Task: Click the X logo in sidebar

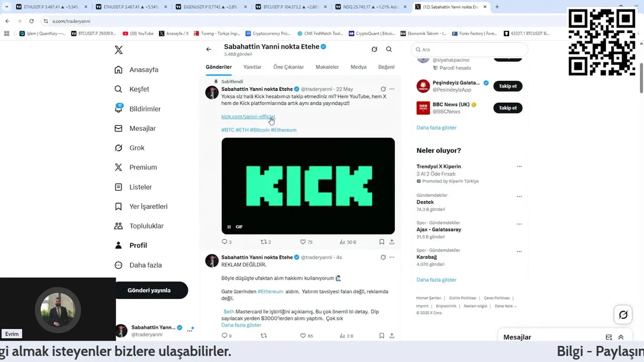Action: coord(118,50)
